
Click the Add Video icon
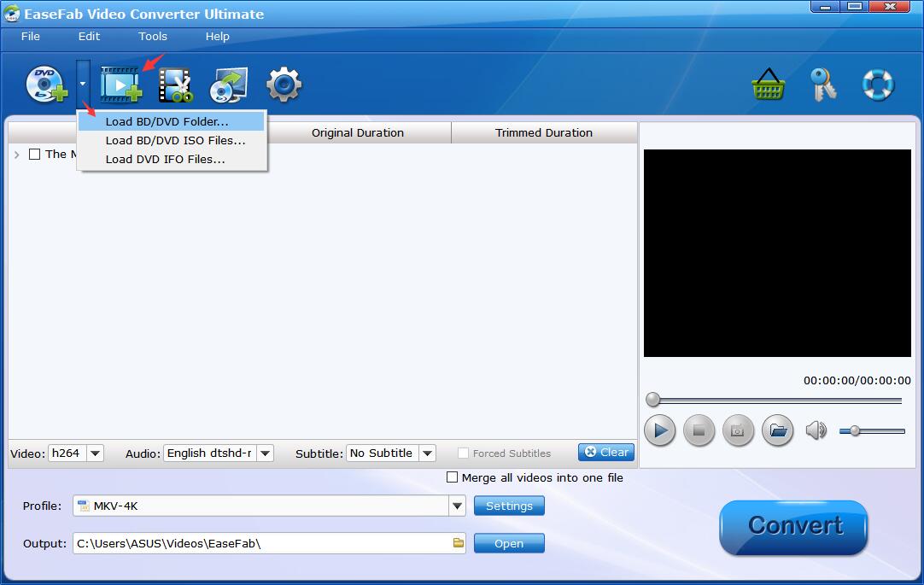[120, 85]
